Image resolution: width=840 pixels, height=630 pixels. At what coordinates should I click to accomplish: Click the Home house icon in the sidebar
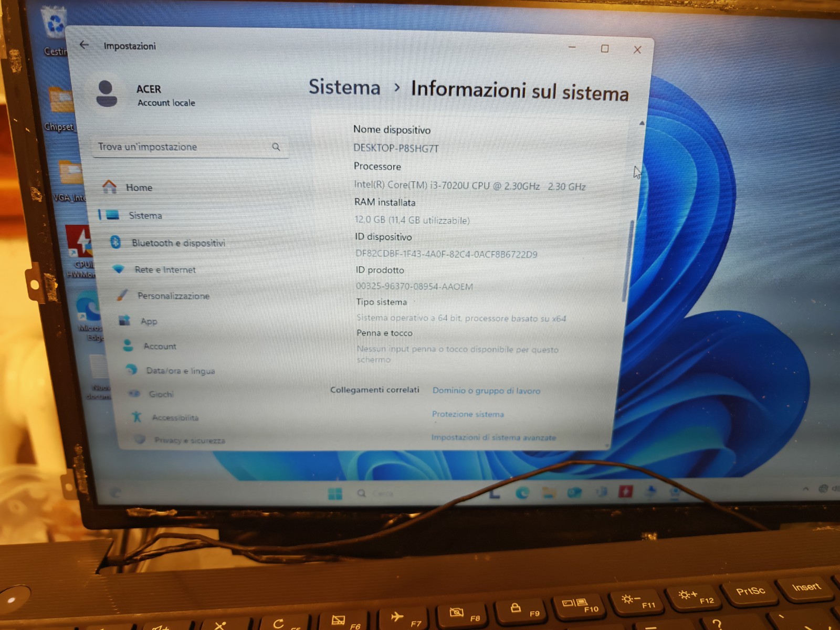pos(109,186)
